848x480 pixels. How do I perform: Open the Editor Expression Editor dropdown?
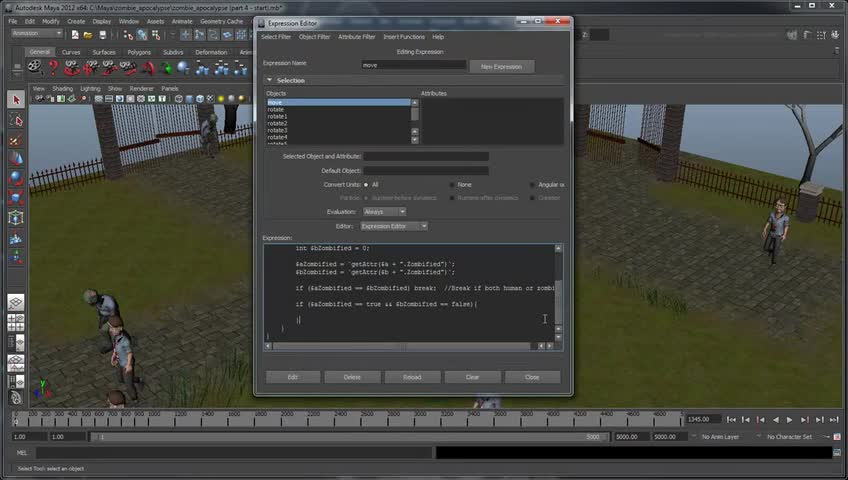pos(394,226)
